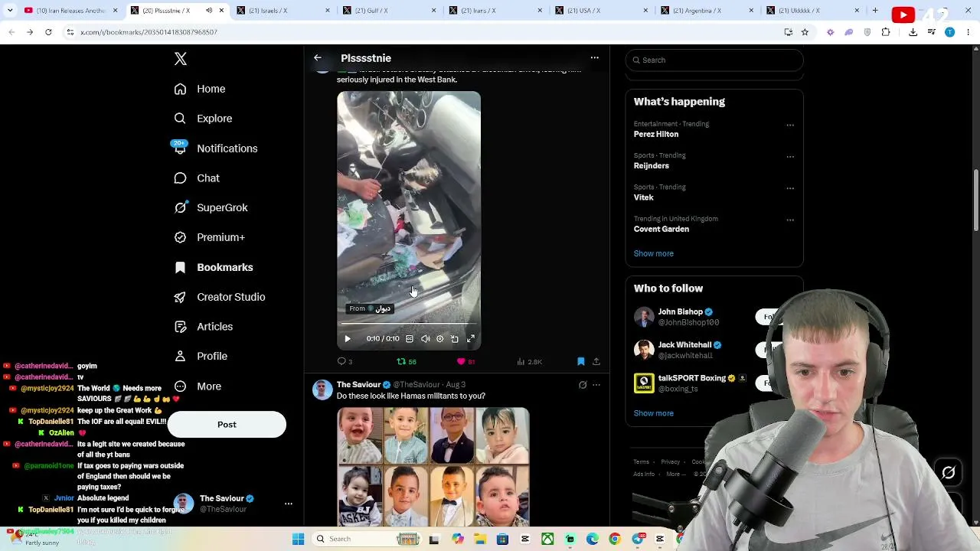Viewport: 980px width, 551px height.
Task: Go back using arrow beside Plsssstnie
Action: pos(318,58)
